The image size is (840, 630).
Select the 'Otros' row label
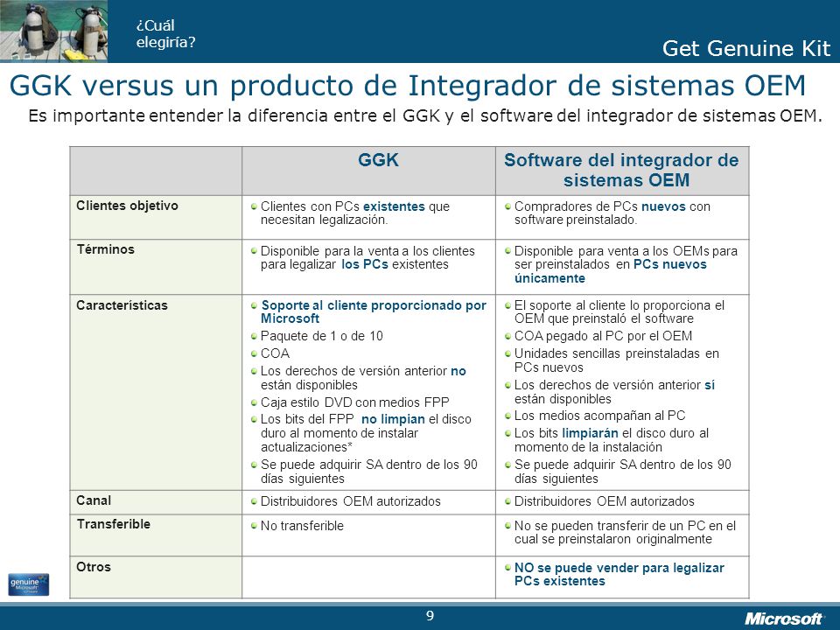click(94, 567)
